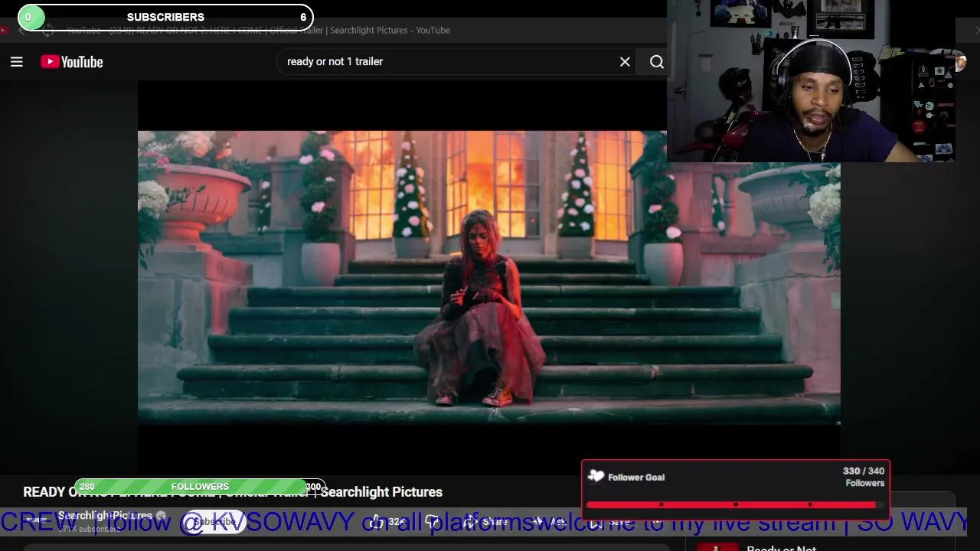Pause the trailer in the video player
The image size is (980, 551).
488,277
